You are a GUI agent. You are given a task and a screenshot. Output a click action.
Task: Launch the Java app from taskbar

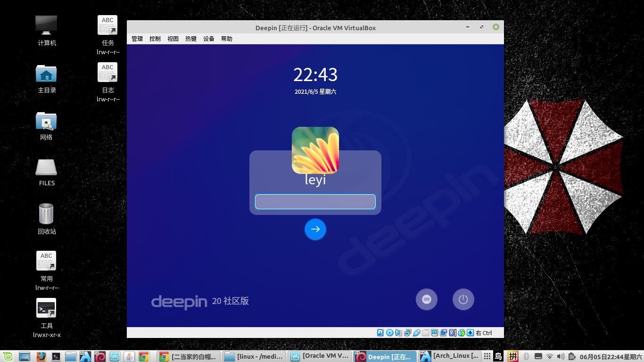(x=129, y=356)
